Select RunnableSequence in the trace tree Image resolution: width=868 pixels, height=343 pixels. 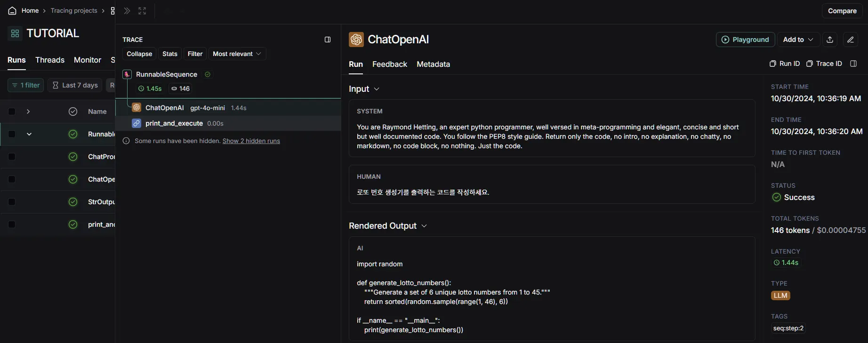click(167, 74)
